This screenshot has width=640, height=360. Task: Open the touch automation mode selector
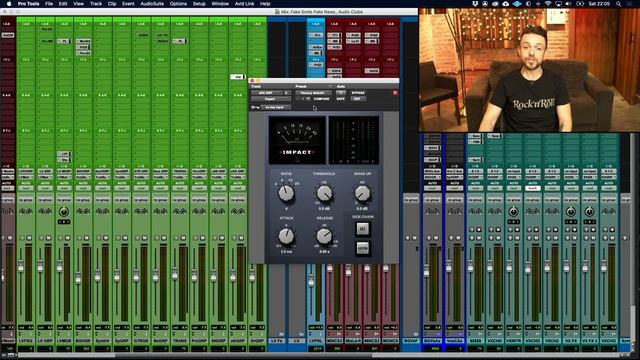tap(533, 188)
